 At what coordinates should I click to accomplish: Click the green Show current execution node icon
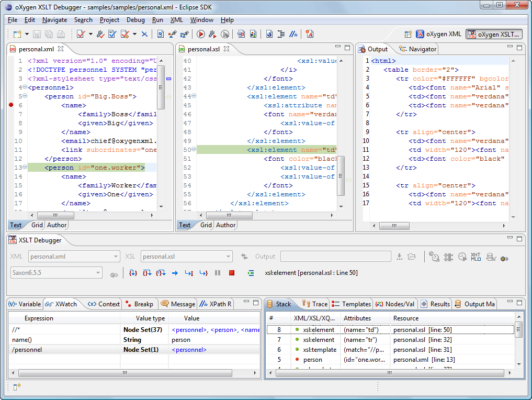click(251, 273)
